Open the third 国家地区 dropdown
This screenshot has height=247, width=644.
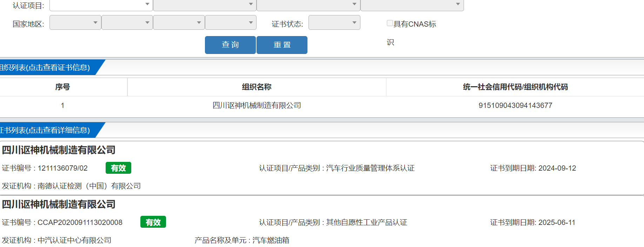click(179, 22)
